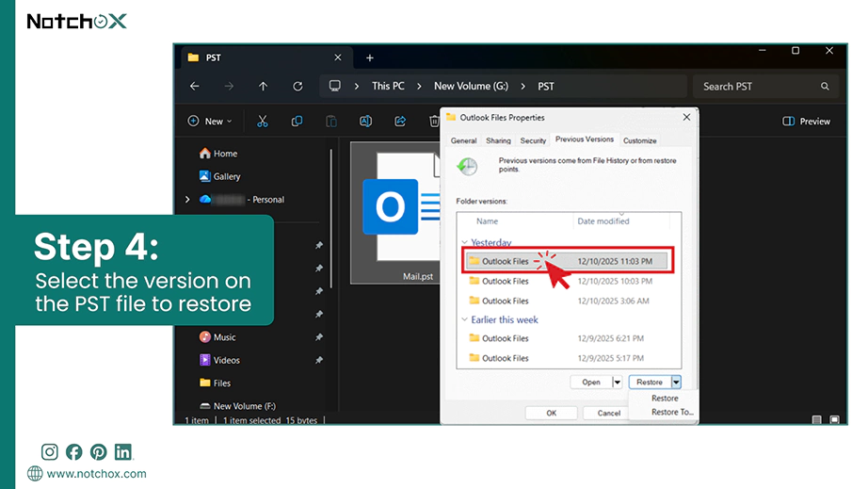Image resolution: width=868 pixels, height=489 pixels.
Task: Open Music in the navigation pane
Action: (217, 336)
